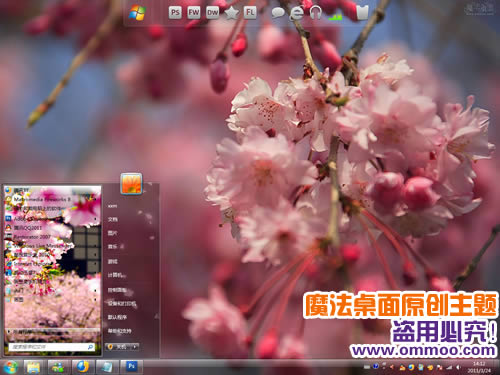The width and height of the screenshot is (500, 375).
Task: Click the Windows logo in the top dock
Action: tap(137, 13)
